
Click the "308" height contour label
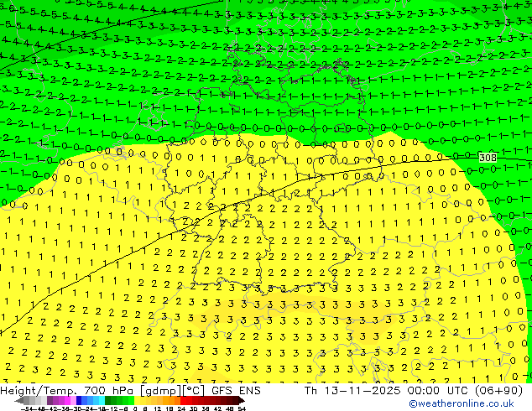[488, 158]
